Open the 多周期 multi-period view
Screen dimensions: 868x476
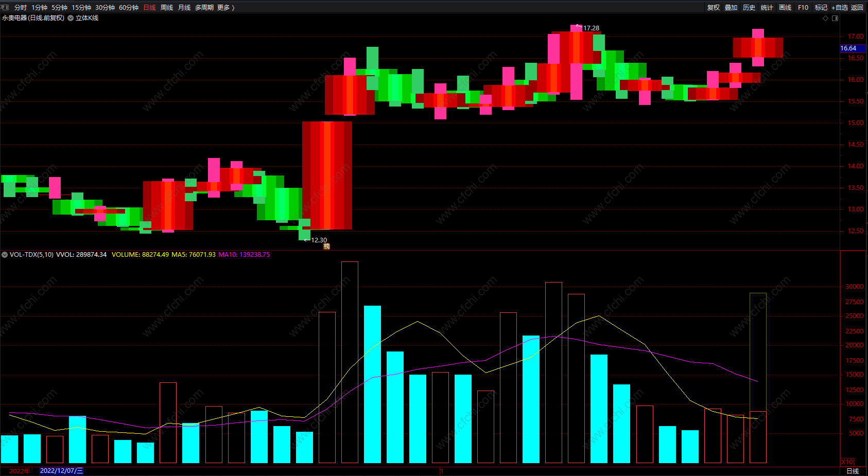pyautogui.click(x=204, y=8)
